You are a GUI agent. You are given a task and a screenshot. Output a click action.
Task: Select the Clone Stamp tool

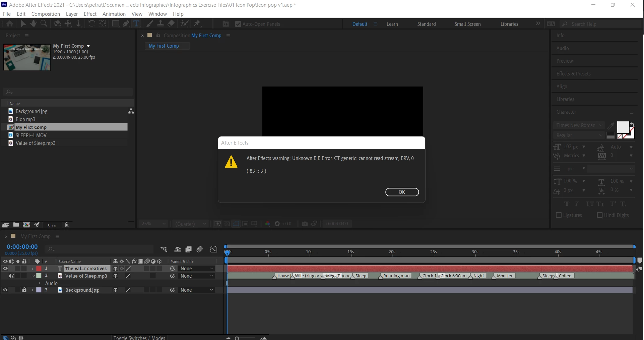[160, 24]
